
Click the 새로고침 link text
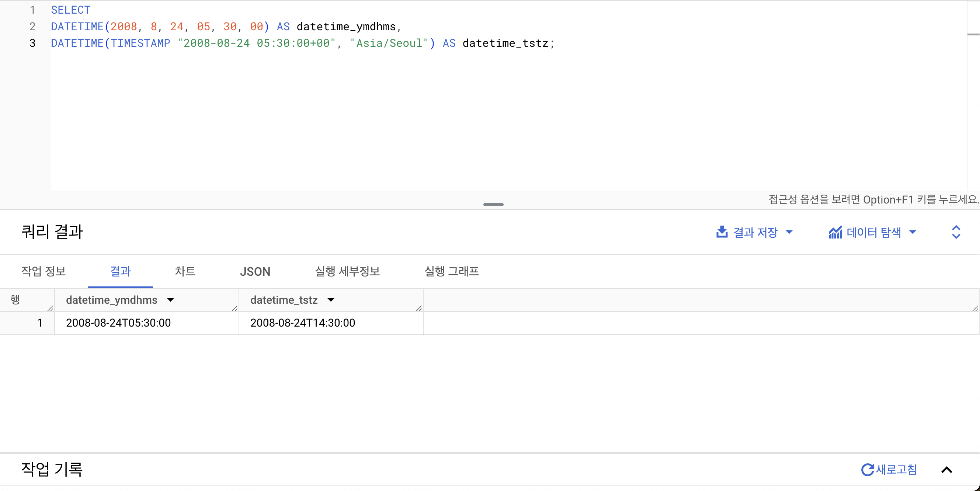896,470
